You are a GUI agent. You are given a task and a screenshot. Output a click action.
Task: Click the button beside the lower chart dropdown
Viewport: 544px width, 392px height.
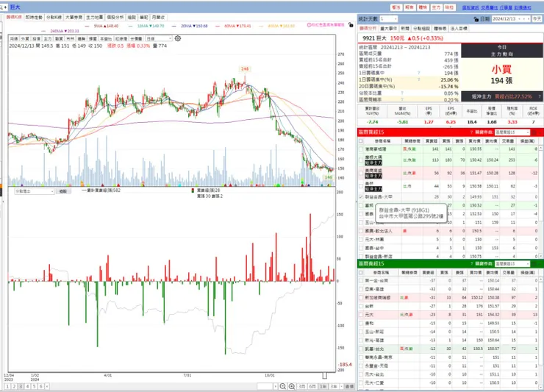62,191
